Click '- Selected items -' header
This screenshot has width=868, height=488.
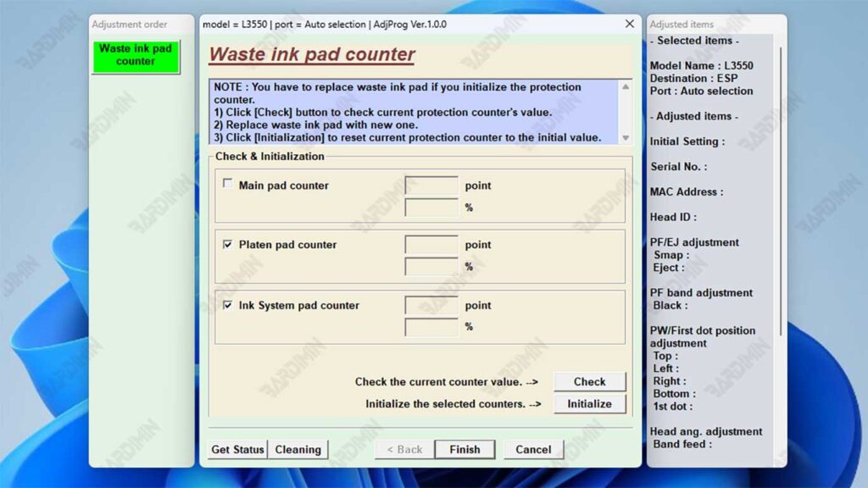(694, 41)
